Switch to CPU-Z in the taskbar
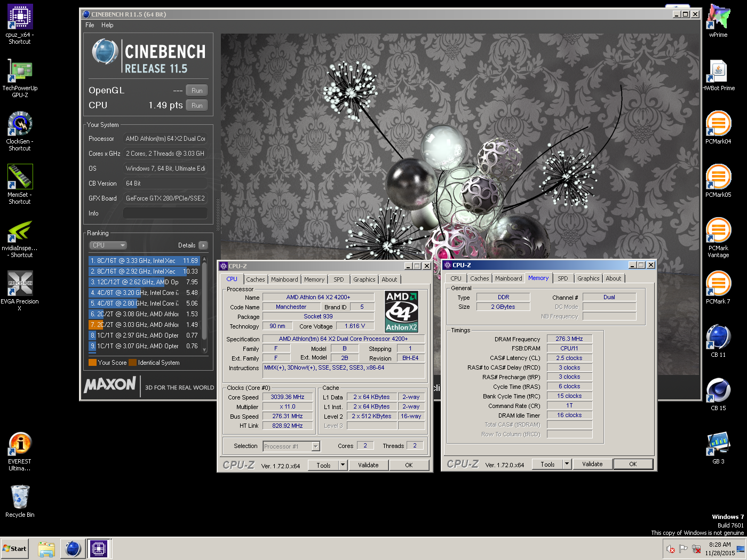Viewport: 747px width, 560px height. point(99,549)
